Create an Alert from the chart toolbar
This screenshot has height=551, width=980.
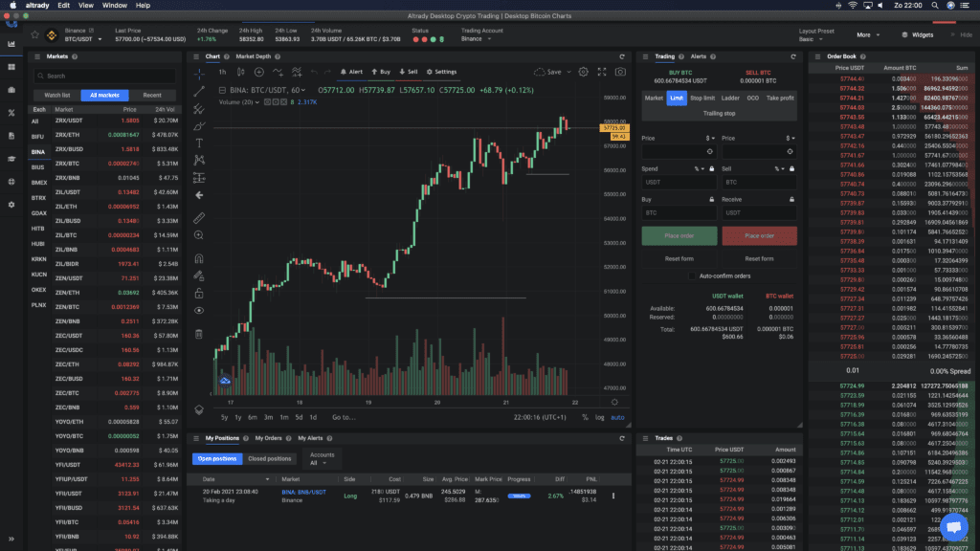[352, 72]
